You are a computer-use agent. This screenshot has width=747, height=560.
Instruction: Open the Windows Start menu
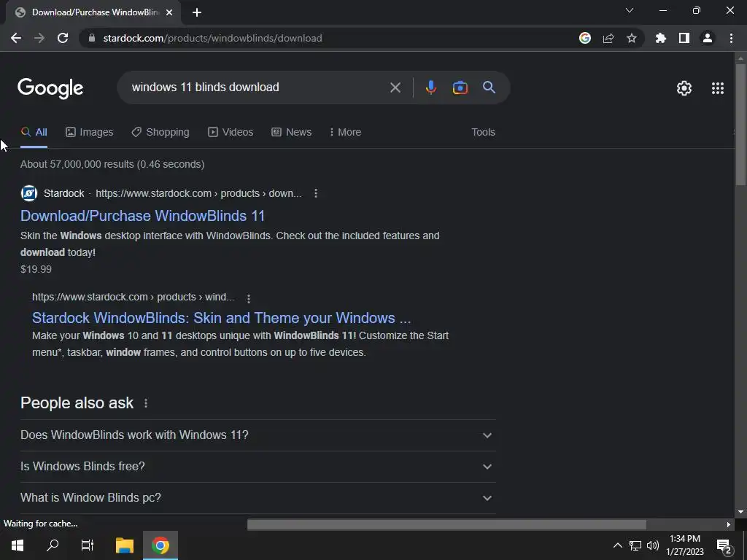(18, 545)
